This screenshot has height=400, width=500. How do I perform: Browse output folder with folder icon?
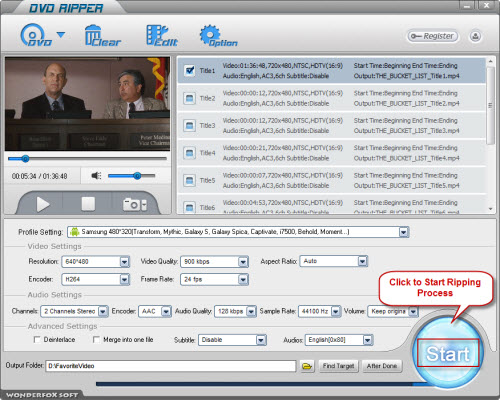coord(307,366)
